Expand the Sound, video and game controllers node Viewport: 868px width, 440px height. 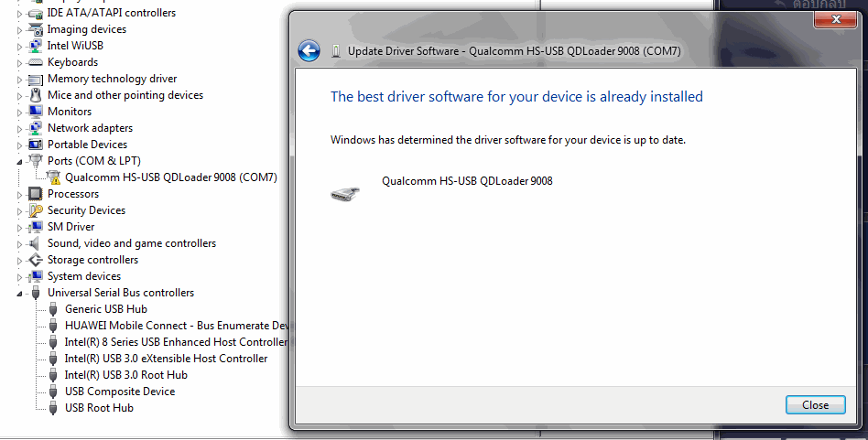20,244
